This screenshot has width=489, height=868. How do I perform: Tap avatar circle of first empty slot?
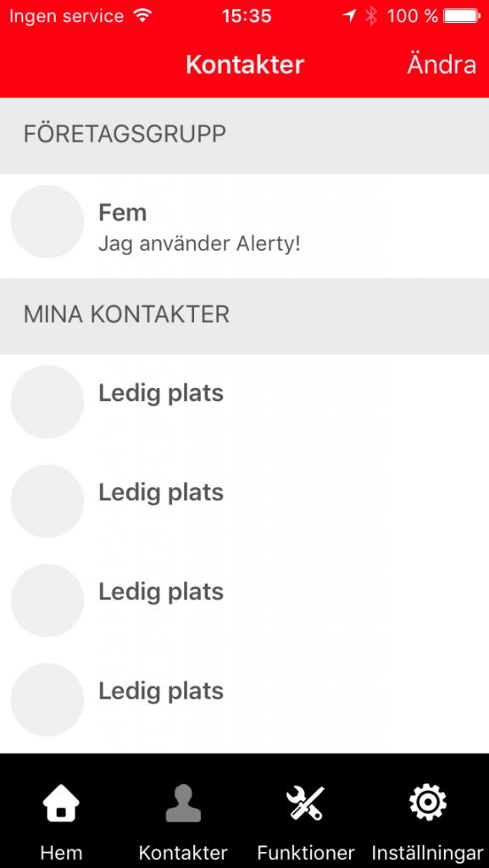[47, 402]
